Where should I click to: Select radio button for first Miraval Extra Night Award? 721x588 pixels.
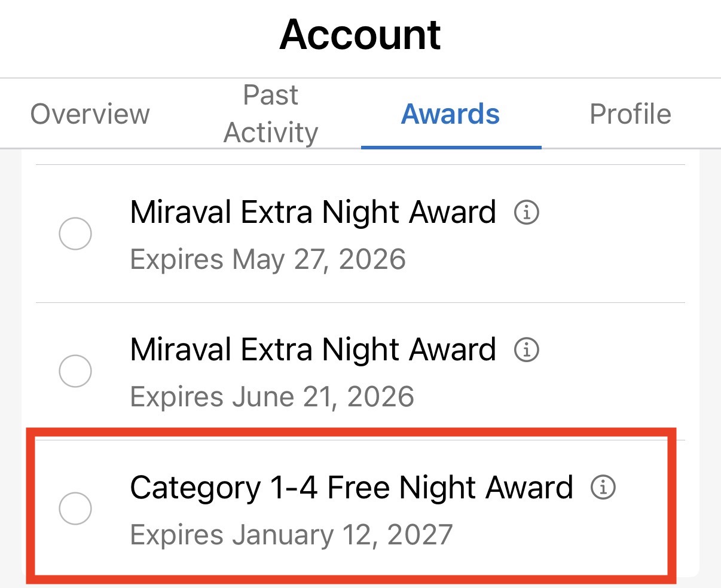(75, 234)
